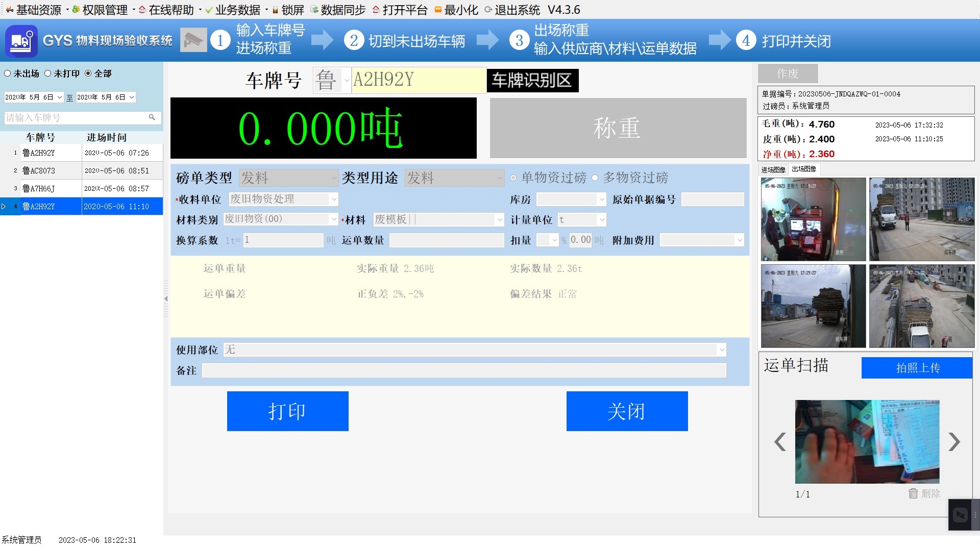Expand the 材料类别 dropdown

[334, 219]
